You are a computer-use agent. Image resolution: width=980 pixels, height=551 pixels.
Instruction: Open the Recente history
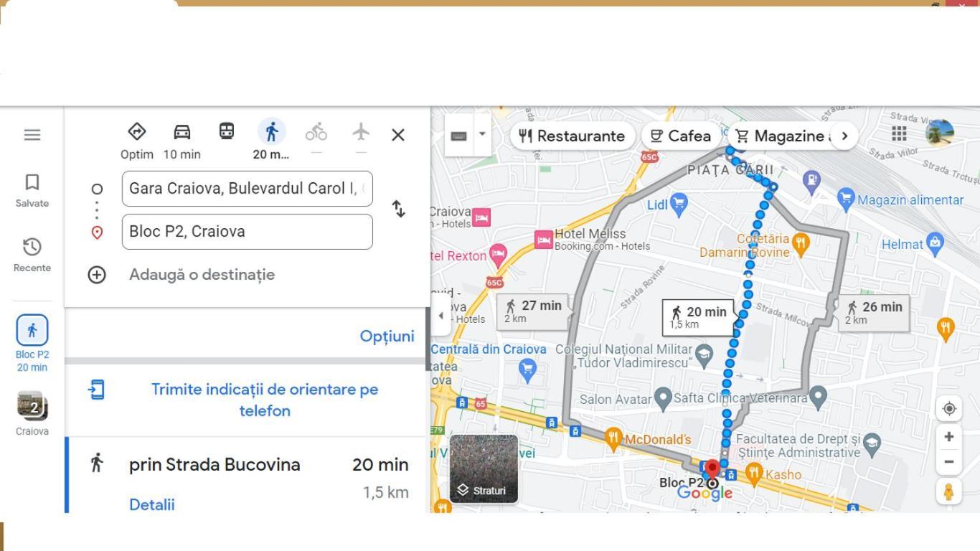32,255
